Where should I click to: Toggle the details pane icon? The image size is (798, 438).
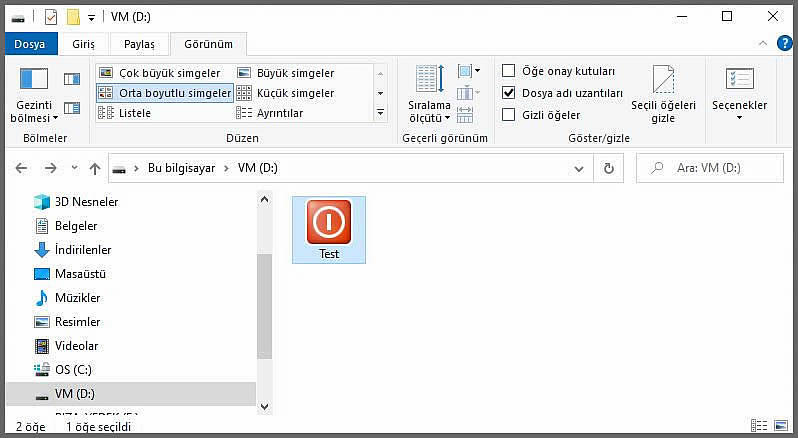tap(72, 108)
